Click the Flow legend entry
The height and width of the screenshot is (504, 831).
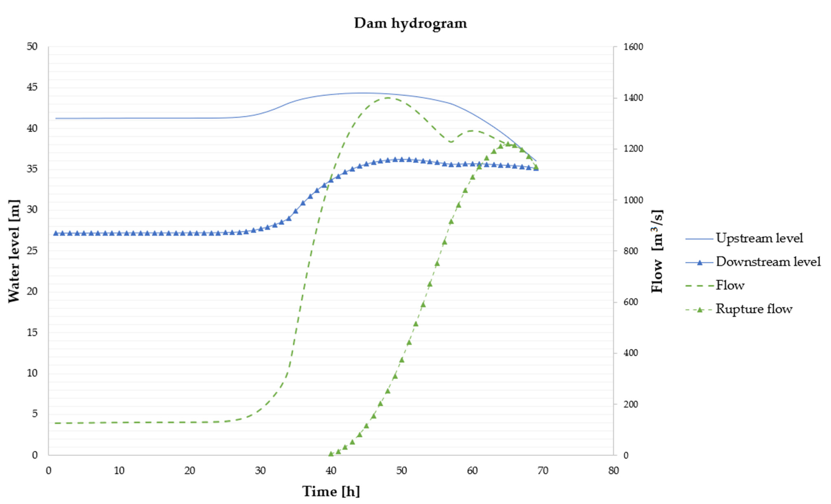[x=730, y=286]
